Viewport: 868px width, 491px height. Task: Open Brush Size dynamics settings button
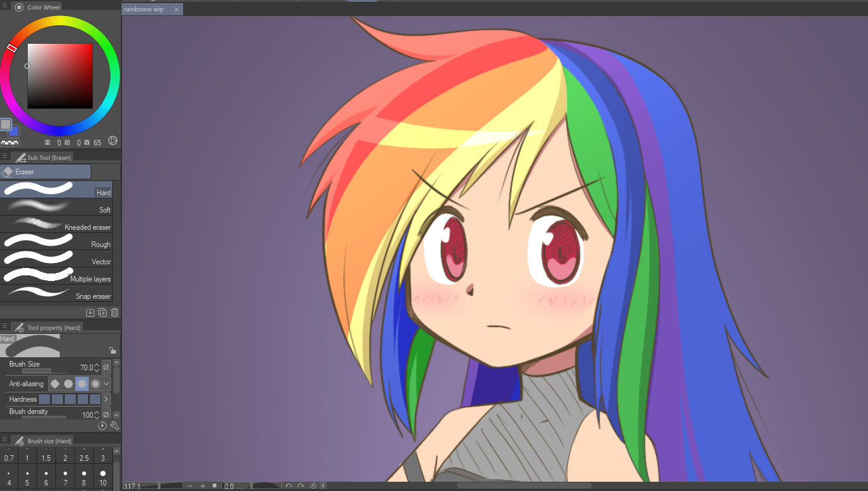tap(106, 367)
